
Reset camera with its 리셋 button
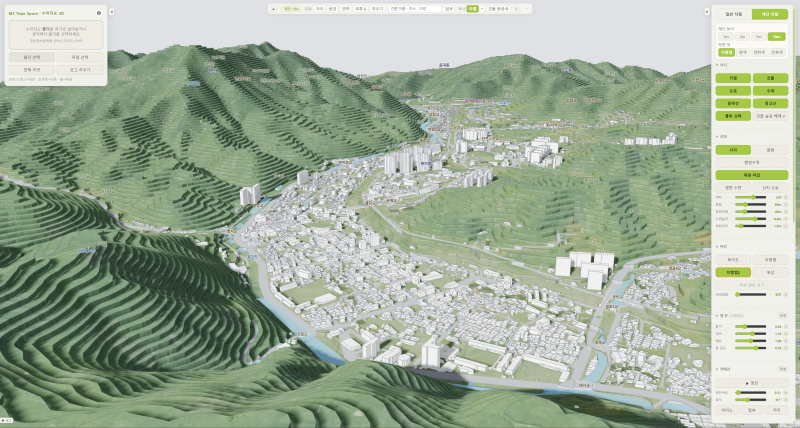[x=783, y=369]
